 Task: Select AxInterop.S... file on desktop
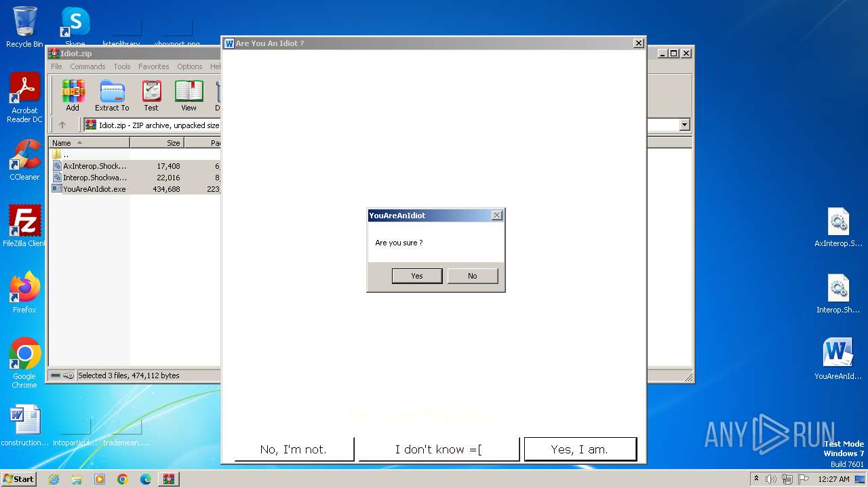[x=839, y=228]
